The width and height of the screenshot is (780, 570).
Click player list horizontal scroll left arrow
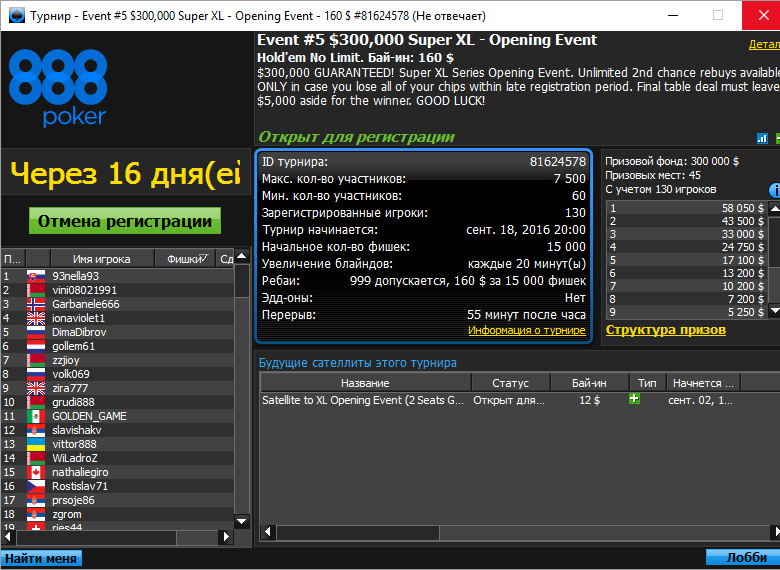[x=8, y=537]
